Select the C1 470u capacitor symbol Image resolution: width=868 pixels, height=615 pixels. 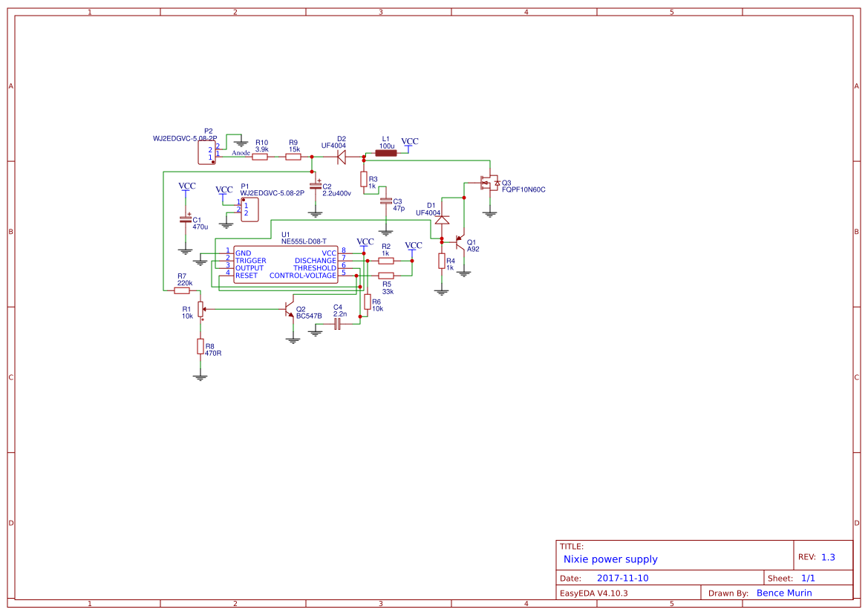point(186,220)
